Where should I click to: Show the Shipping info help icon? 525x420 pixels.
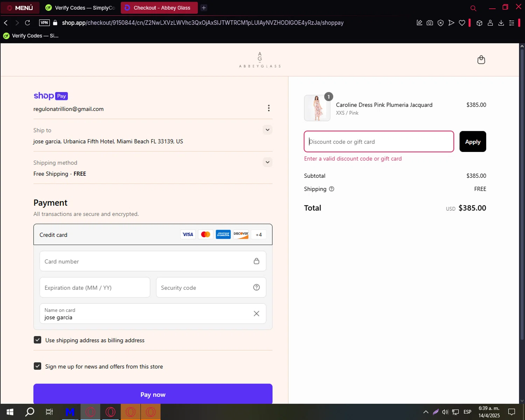pyautogui.click(x=331, y=189)
